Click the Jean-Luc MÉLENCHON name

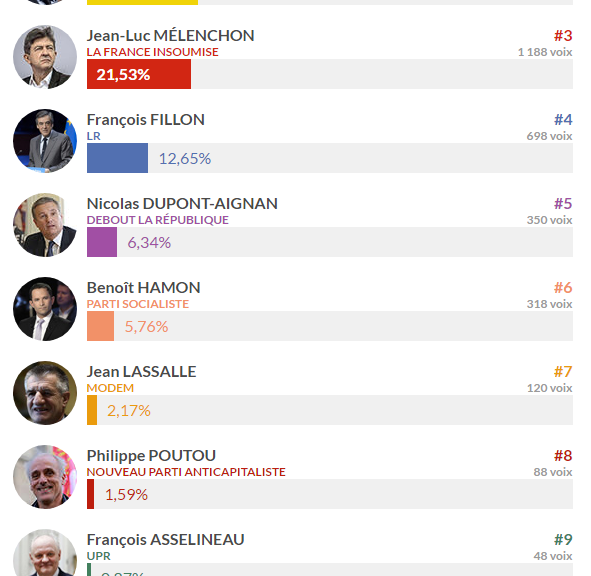click(x=170, y=36)
